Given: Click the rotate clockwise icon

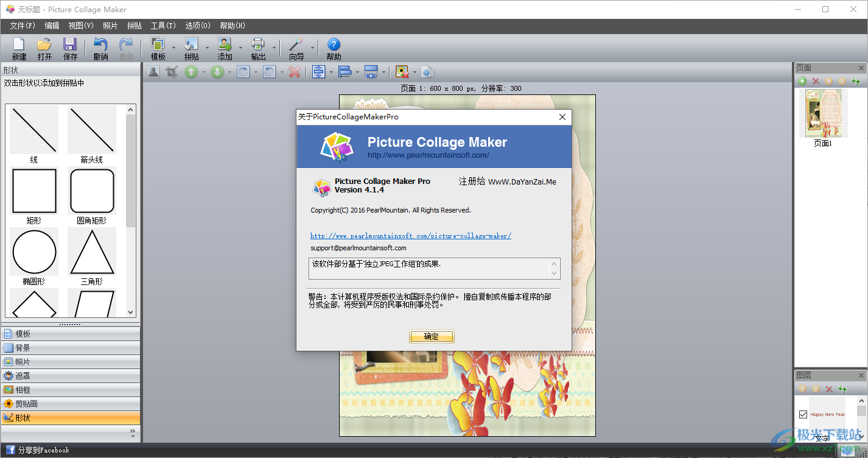Looking at the screenshot, I should click(x=243, y=72).
